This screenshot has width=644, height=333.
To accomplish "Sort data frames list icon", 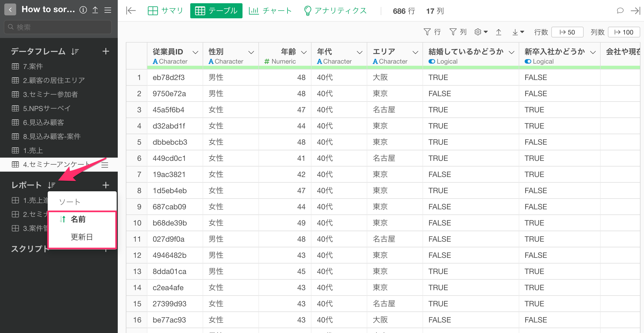I will click(x=75, y=51).
